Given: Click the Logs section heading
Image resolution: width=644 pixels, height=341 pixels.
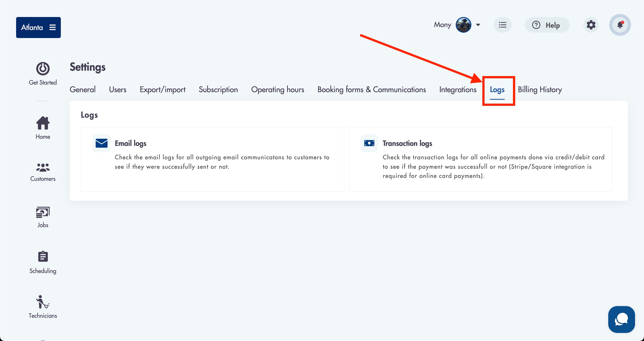Looking at the screenshot, I should [x=89, y=115].
